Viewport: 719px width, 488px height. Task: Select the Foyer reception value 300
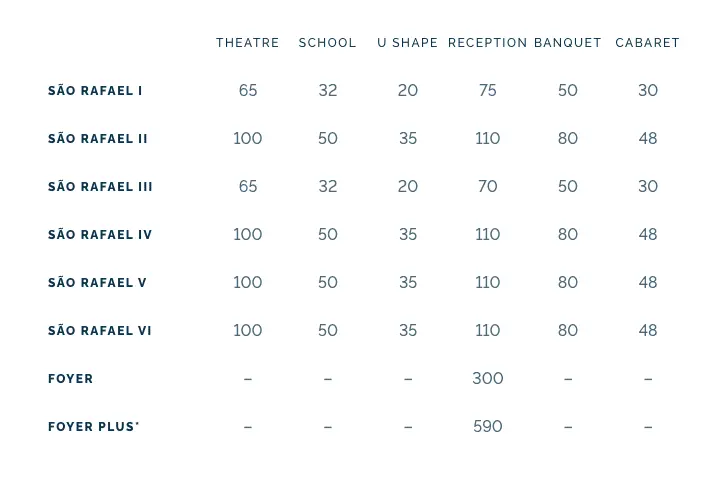point(488,378)
